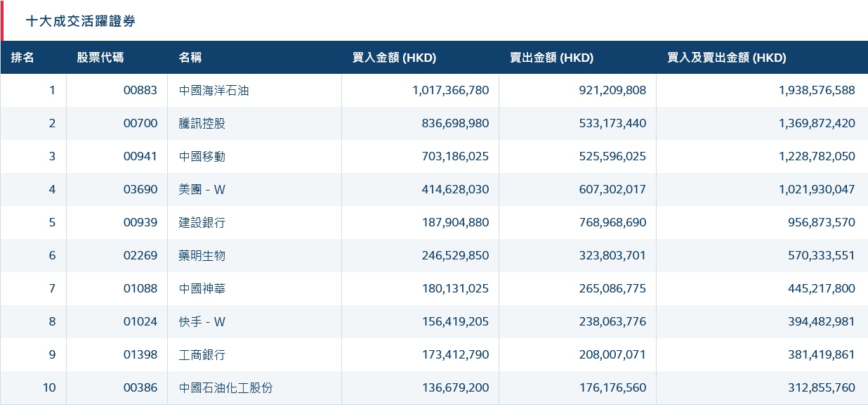Select sell amount 533,173,440 cell
This screenshot has width=868, height=405.
point(608,124)
